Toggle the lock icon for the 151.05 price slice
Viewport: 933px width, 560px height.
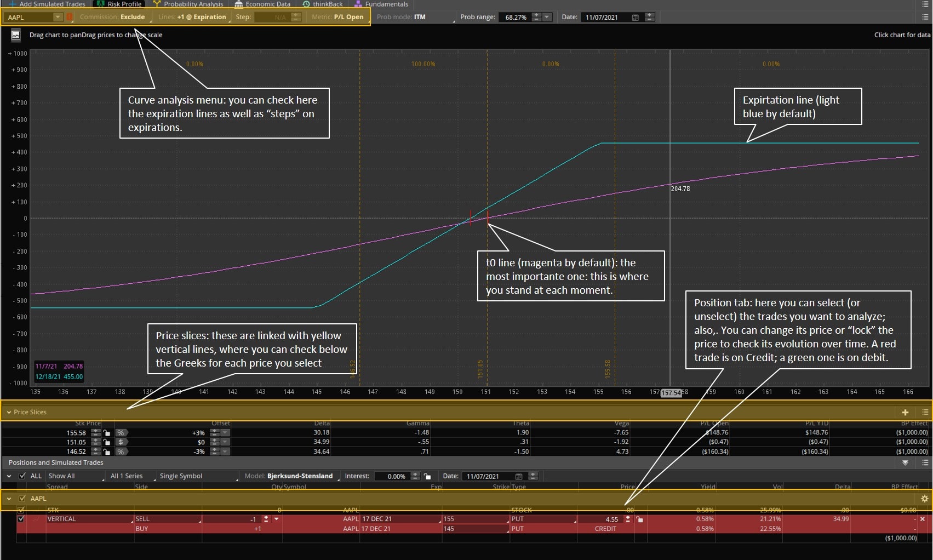[x=107, y=442]
